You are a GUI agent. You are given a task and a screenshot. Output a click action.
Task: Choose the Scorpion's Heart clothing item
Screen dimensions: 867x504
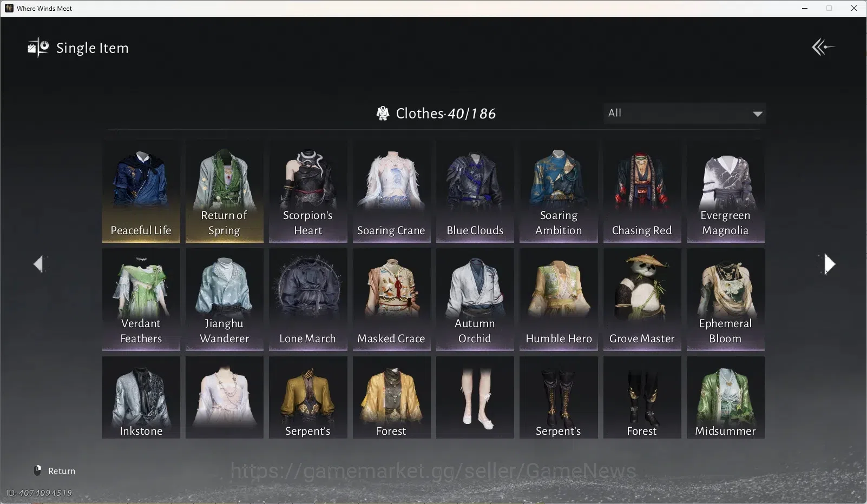(x=308, y=191)
